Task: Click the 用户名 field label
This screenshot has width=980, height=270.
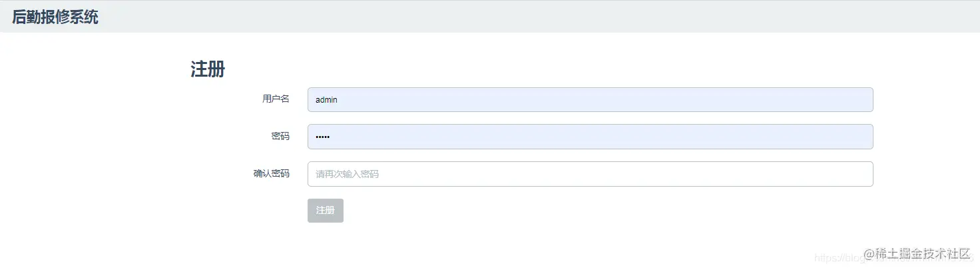Action: (276, 99)
